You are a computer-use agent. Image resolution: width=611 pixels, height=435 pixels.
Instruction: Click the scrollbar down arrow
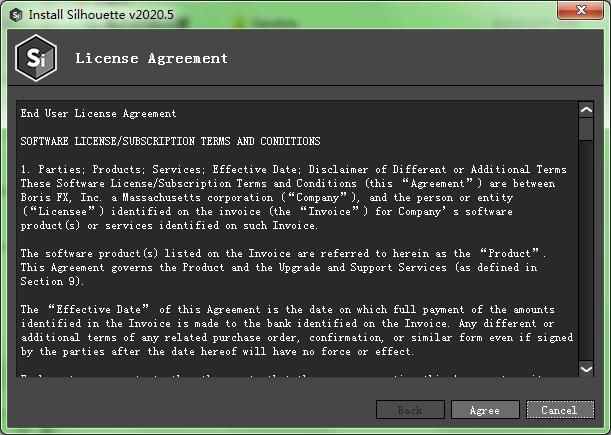pos(586,369)
